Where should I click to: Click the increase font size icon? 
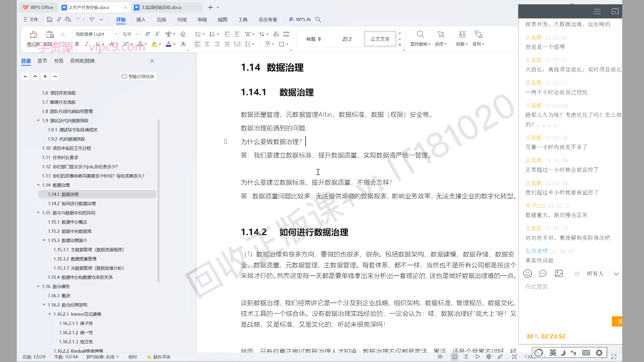[x=148, y=34]
